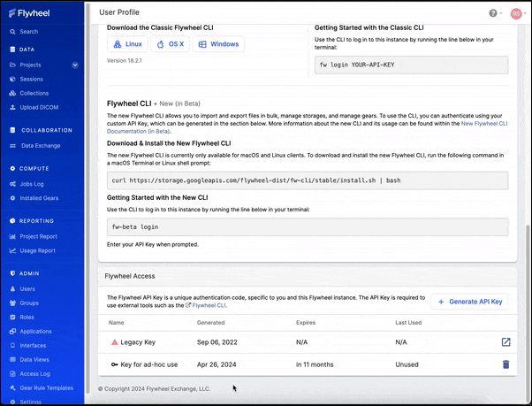The width and height of the screenshot is (532, 406).
Task: Delete the Key for ad-hoc use
Action: (x=505, y=364)
